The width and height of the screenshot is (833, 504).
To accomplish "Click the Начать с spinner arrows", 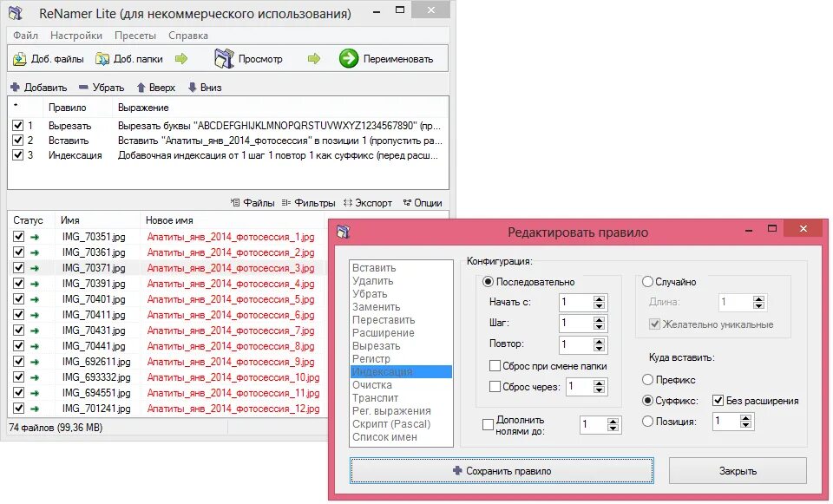I will click(600, 302).
